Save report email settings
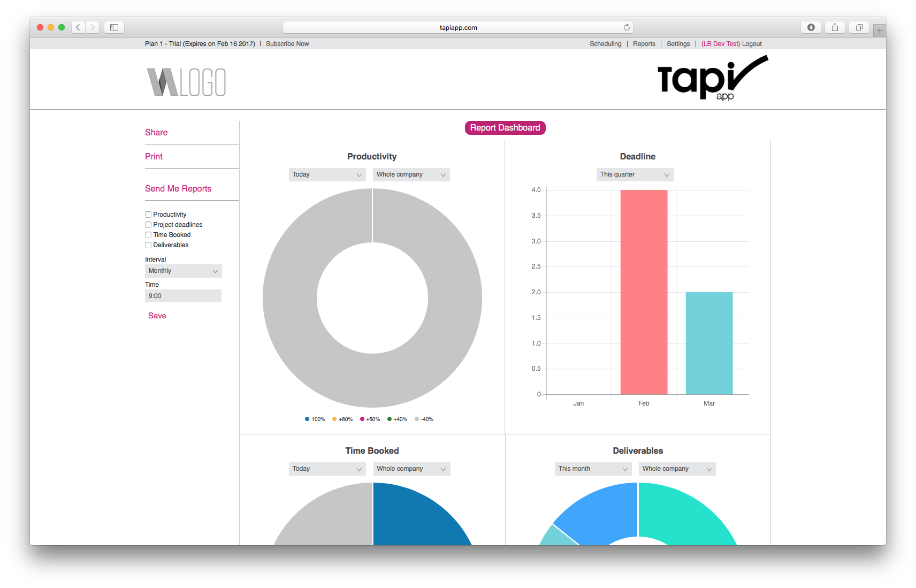 [157, 316]
